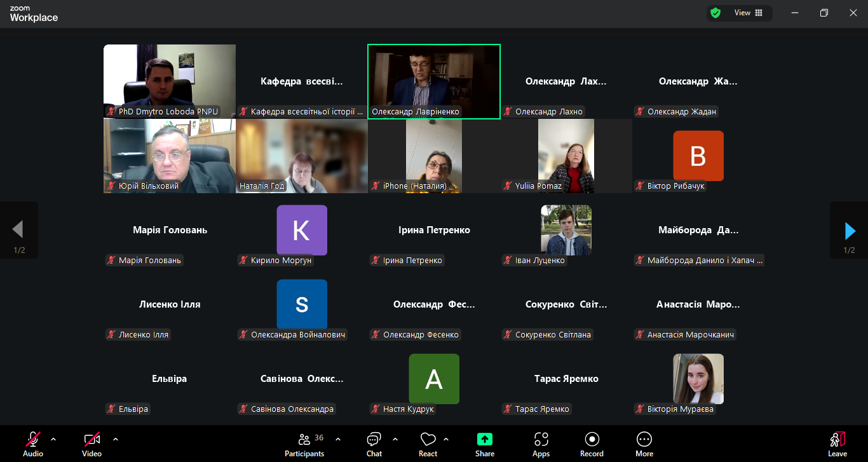Open the Apps button

(541, 444)
